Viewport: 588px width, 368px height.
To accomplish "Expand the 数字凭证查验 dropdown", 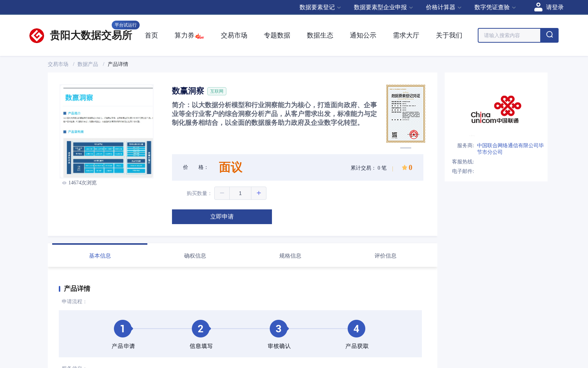I will [495, 7].
